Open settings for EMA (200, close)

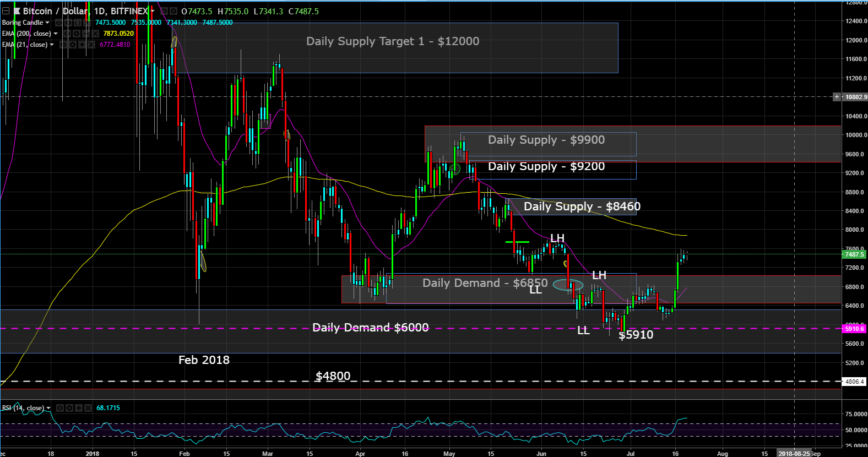coord(76,34)
